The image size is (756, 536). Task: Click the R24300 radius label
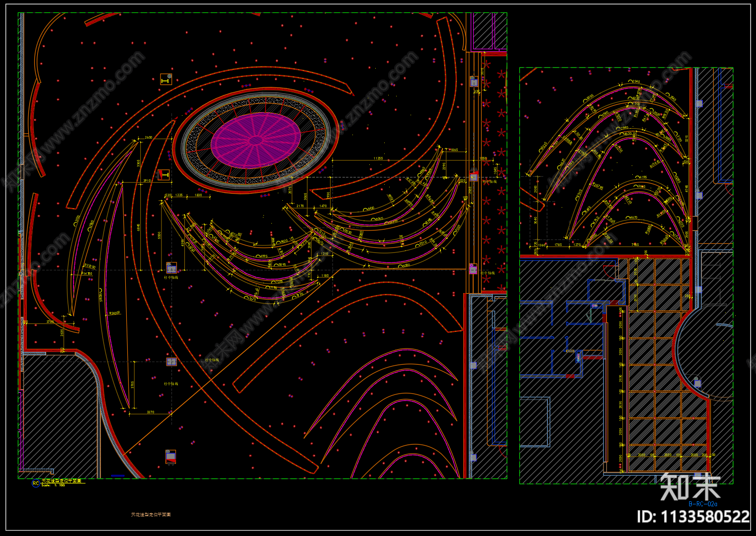pyautogui.click(x=114, y=313)
